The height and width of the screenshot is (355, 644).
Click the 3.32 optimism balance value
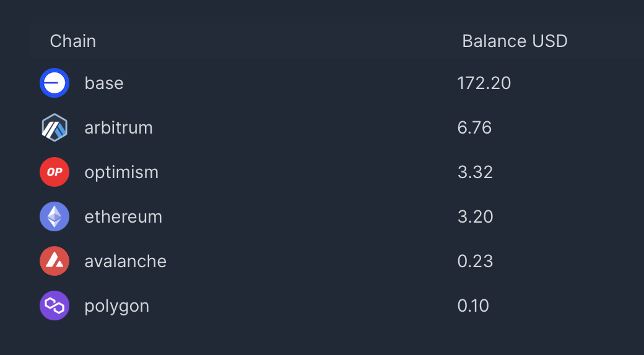point(475,172)
